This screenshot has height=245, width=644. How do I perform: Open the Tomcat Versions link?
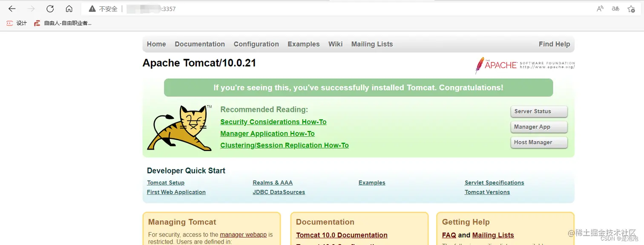(x=487, y=192)
